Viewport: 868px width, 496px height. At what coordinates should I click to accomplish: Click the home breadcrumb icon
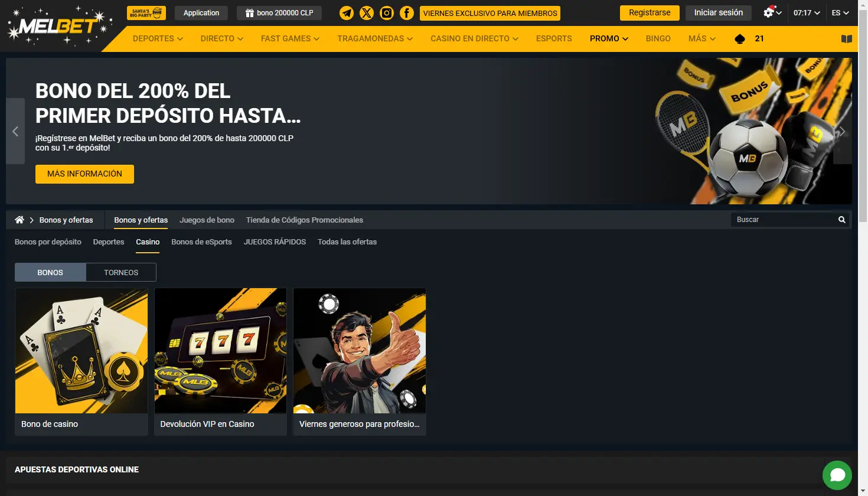(x=19, y=220)
